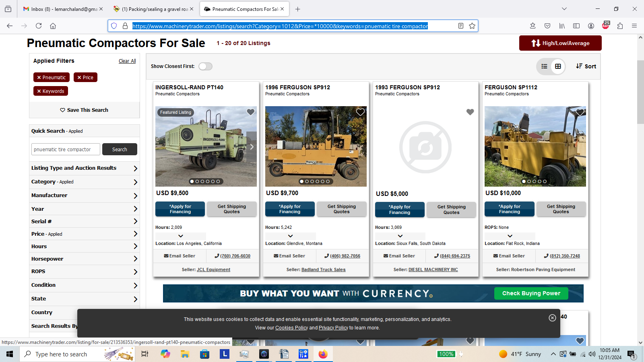This screenshot has width=644, height=362.
Task: Expand the Condition filter
Action: [85, 285]
